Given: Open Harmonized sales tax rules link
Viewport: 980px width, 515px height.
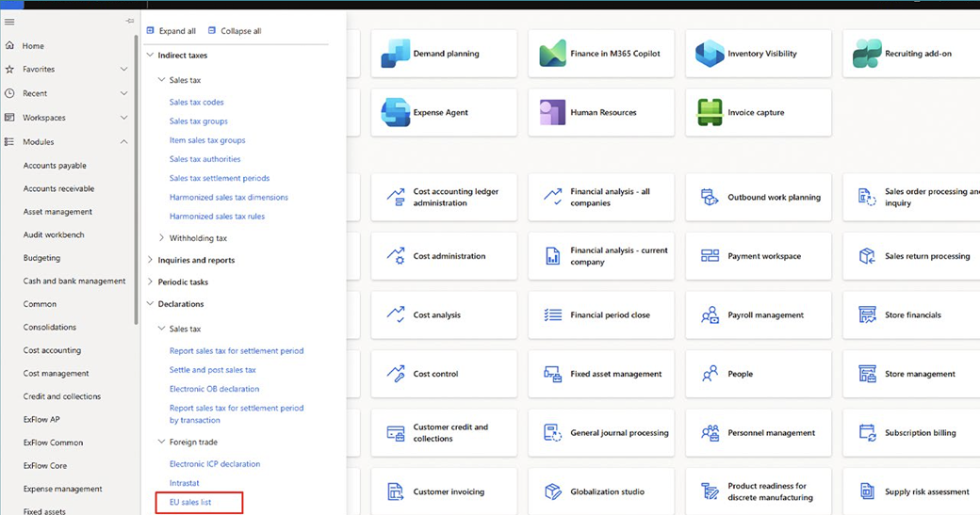Looking at the screenshot, I should click(x=217, y=216).
